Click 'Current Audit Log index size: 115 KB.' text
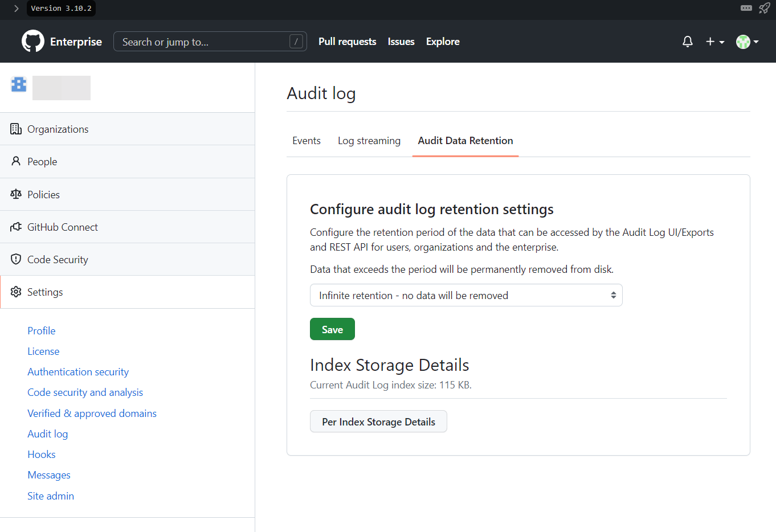The height and width of the screenshot is (532, 776). coord(391,385)
